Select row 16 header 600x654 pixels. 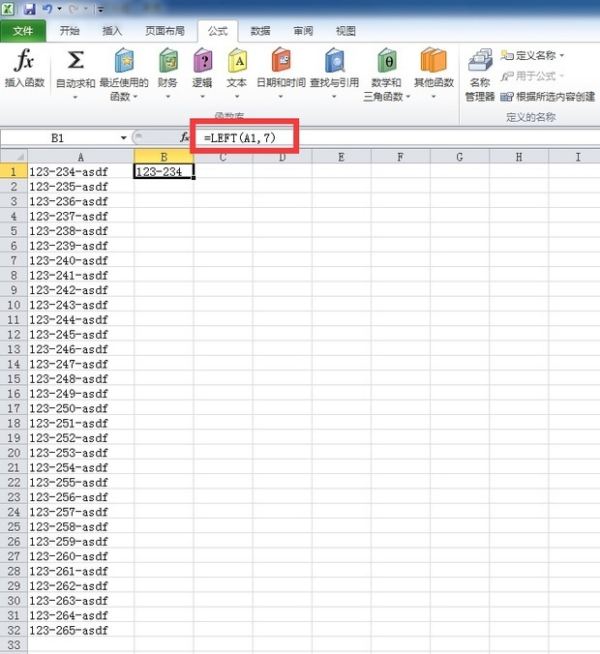pyautogui.click(x=14, y=393)
